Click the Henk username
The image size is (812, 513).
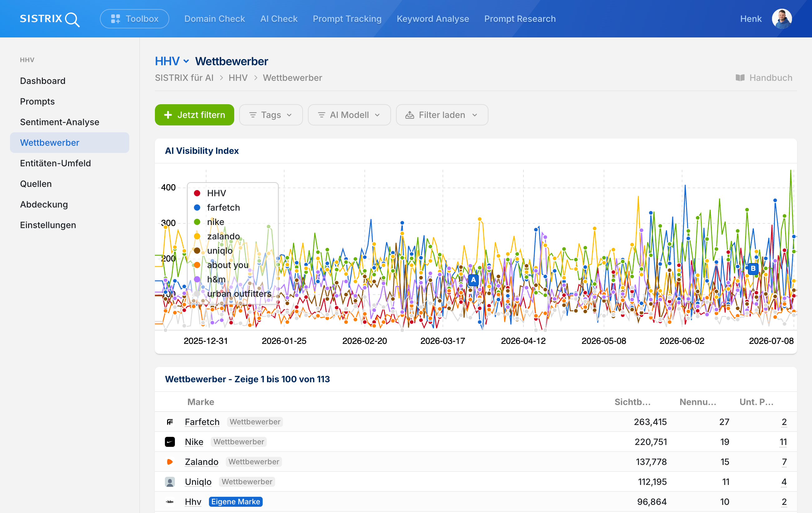tap(750, 19)
